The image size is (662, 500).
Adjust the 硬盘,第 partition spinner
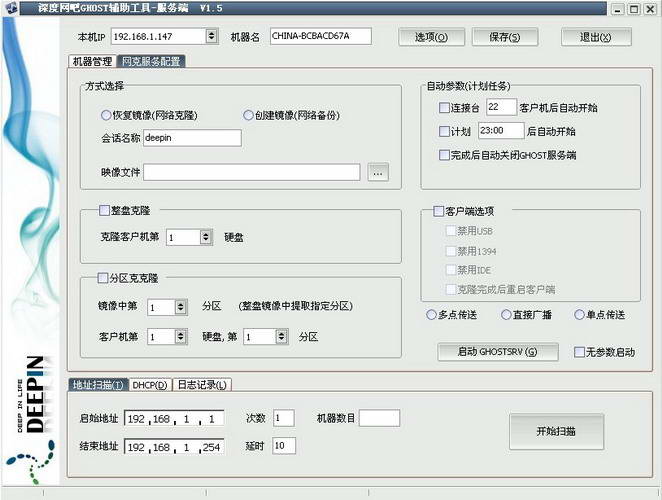tap(282, 337)
